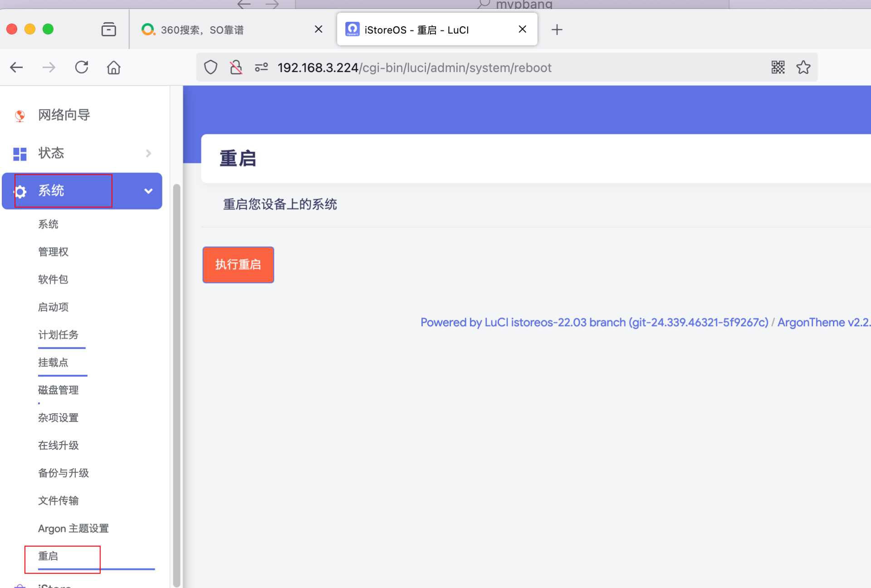Screen dimensions: 871x588
Task: Click the shield privacy icon in address bar
Action: pos(210,67)
